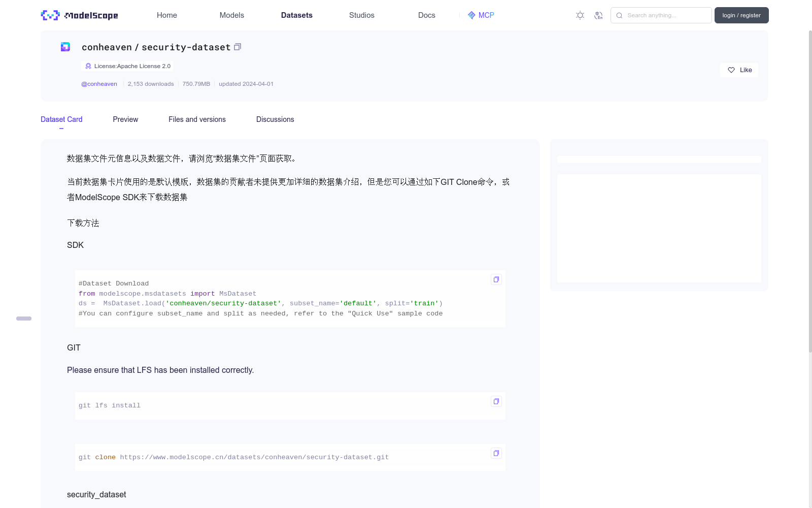Toggle the light/dark theme sun icon
812x508 pixels.
[x=580, y=15]
